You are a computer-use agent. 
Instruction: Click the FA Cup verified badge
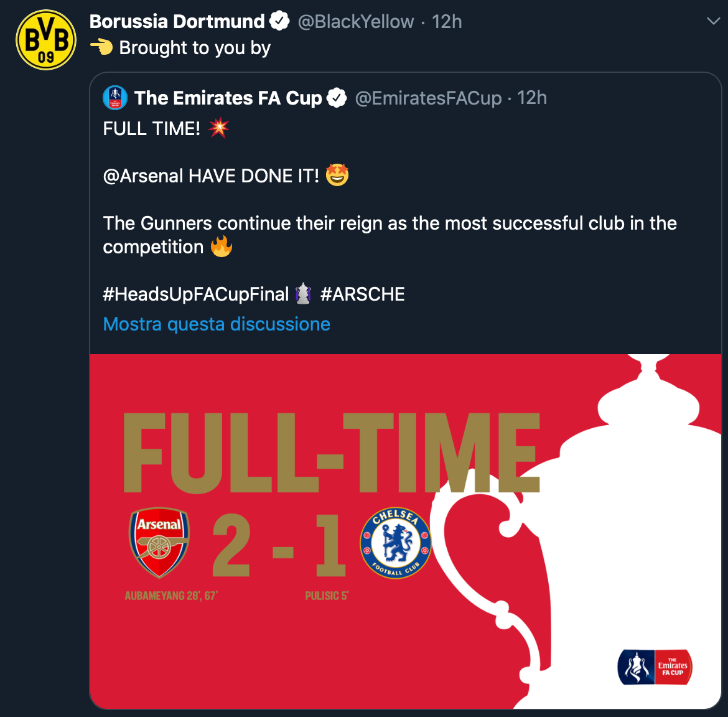pyautogui.click(x=337, y=98)
